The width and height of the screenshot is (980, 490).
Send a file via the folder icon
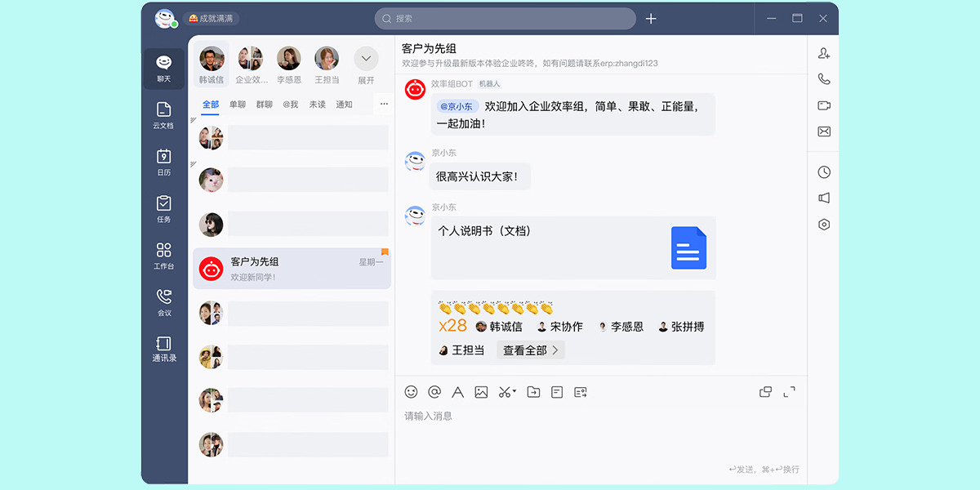click(532, 392)
